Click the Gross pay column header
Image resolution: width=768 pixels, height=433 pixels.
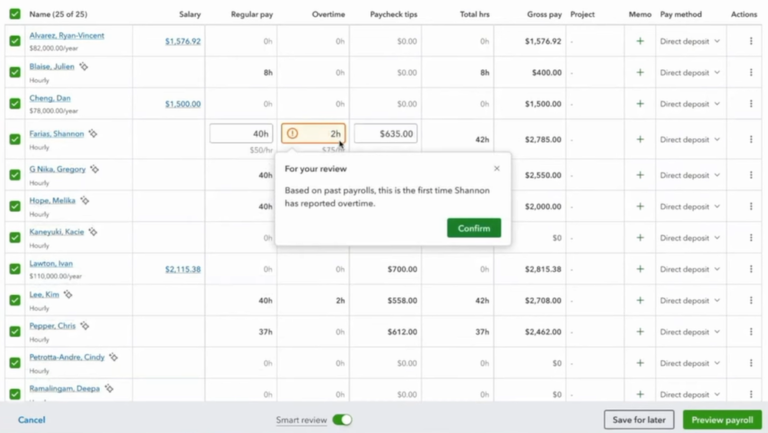tap(544, 14)
